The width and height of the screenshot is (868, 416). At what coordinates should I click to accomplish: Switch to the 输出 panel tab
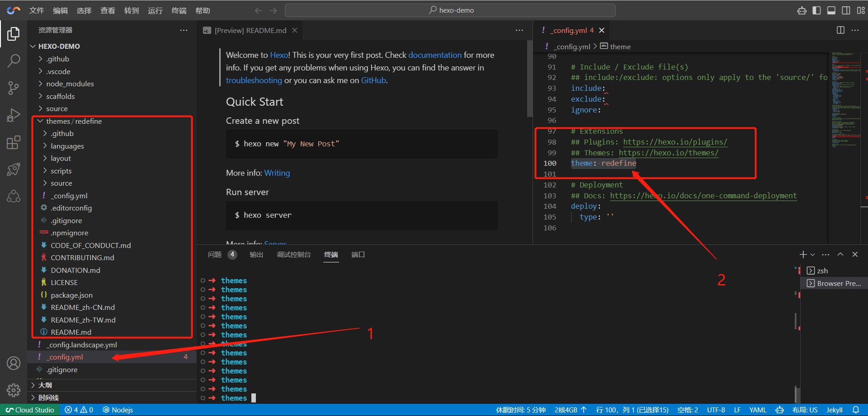coord(256,255)
